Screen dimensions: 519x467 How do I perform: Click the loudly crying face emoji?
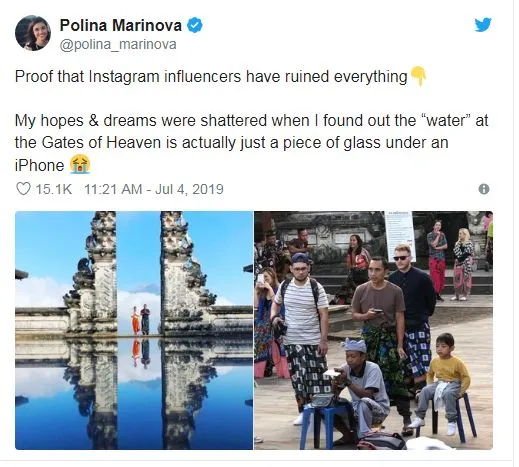80,165
